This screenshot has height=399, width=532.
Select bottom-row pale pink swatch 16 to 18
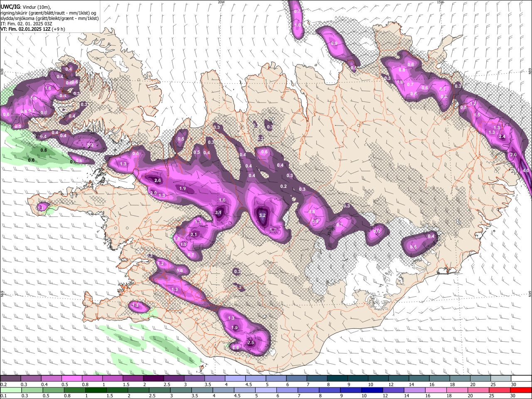436,390
